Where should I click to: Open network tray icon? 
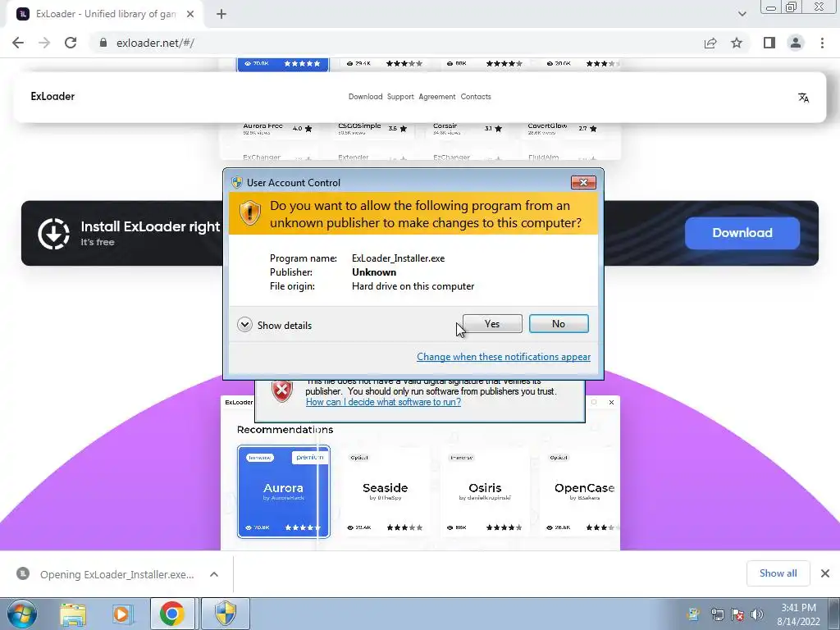pos(717,614)
